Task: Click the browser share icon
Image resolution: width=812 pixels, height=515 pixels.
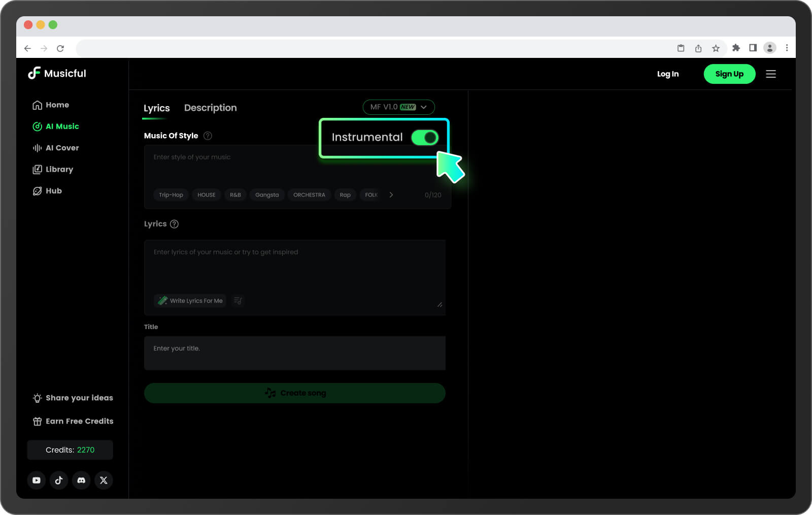Action: [x=698, y=48]
